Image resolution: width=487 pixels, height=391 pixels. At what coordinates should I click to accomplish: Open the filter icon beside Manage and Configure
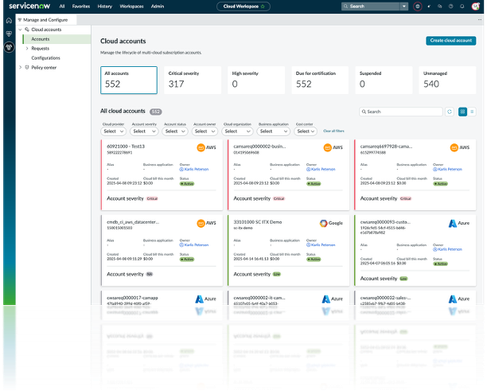point(20,20)
